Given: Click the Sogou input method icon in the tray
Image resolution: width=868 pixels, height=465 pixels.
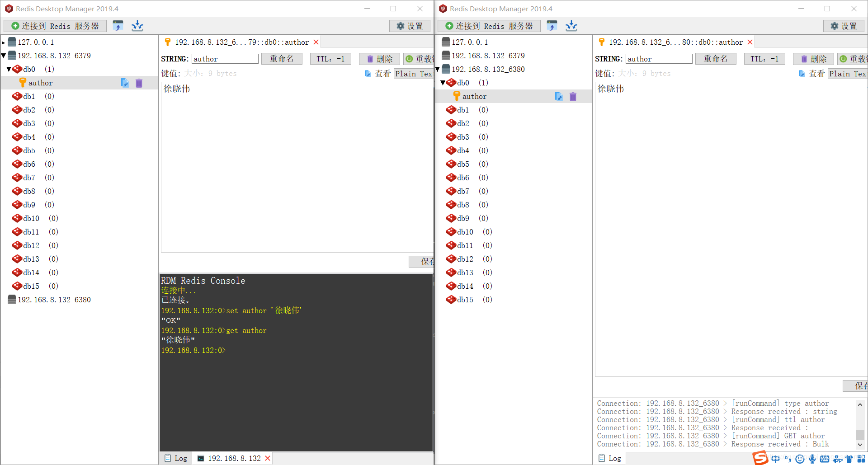Looking at the screenshot, I should (760, 458).
